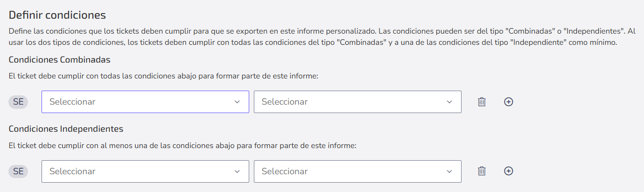The height and width of the screenshot is (192, 644).
Task: Delete the Condiciones Combinadas condition row
Action: (482, 102)
